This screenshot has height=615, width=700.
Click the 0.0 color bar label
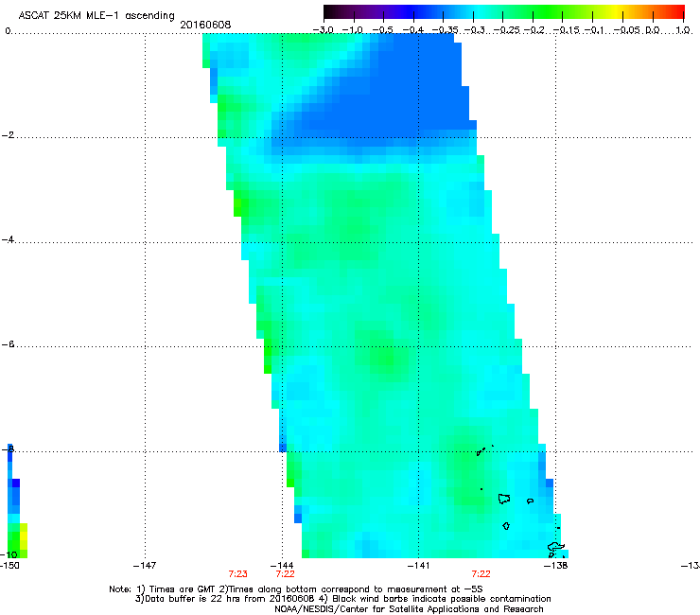click(x=653, y=30)
